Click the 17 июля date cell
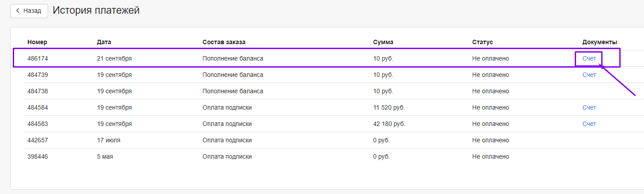Screen dimensions: 644x194 click(109, 140)
